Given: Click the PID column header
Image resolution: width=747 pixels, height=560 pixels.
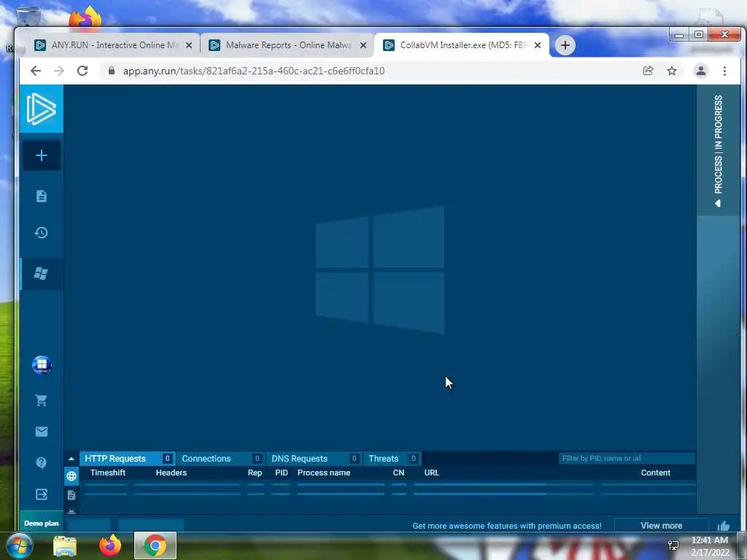Looking at the screenshot, I should (282, 472).
